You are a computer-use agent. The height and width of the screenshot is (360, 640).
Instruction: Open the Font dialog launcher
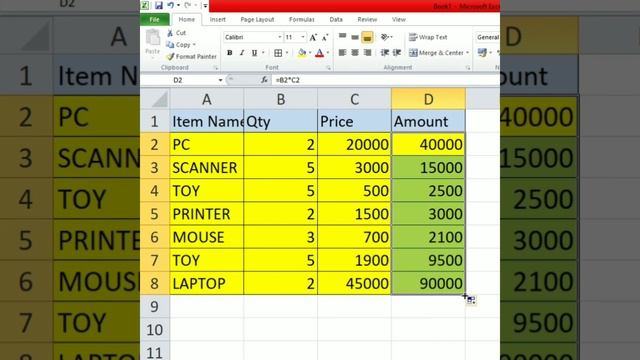coord(328,68)
